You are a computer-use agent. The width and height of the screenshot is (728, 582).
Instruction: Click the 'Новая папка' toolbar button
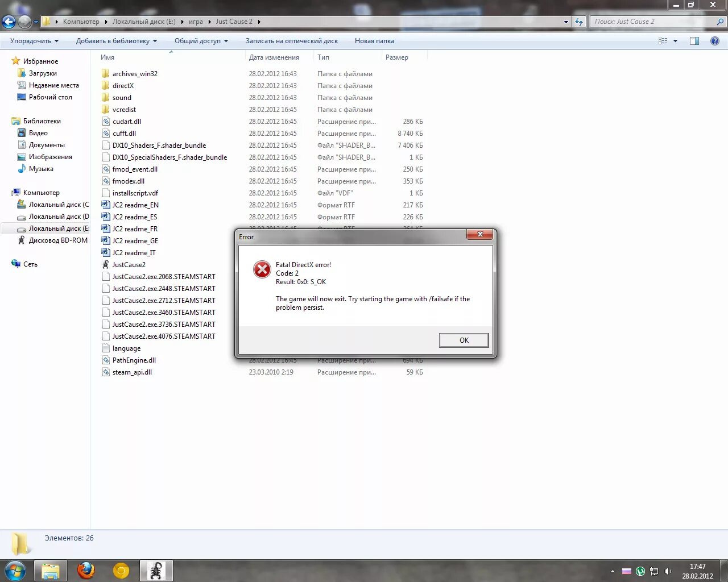point(374,41)
